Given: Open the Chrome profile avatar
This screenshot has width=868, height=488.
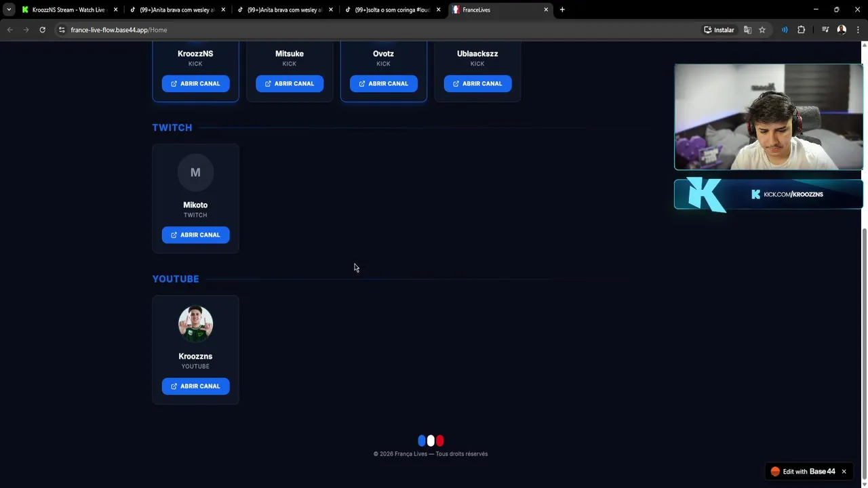Looking at the screenshot, I should 842,30.
